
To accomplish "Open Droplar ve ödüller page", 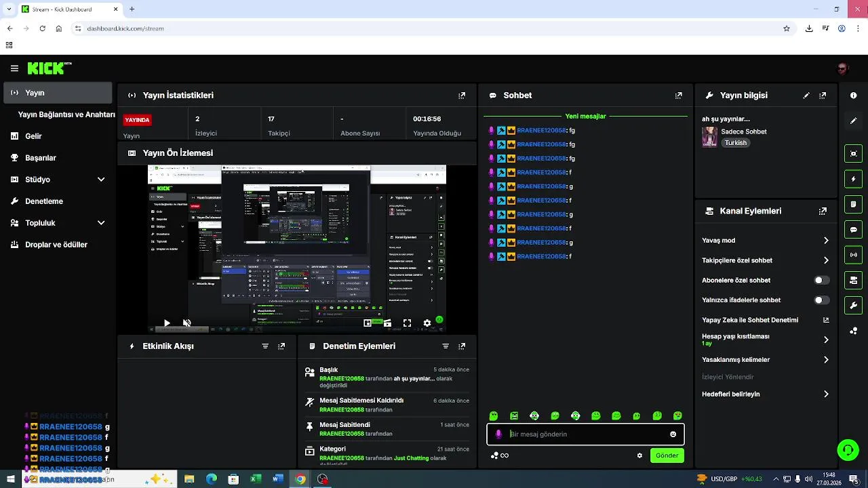I will click(x=58, y=245).
